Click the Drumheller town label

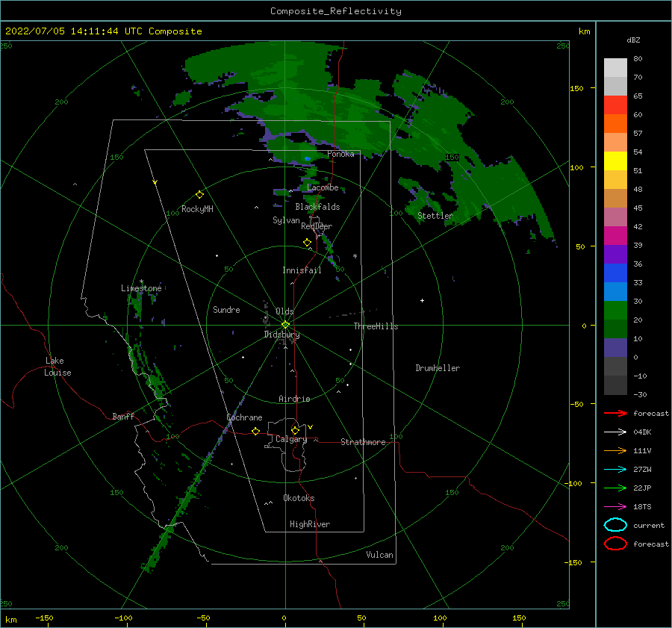pyautogui.click(x=438, y=368)
